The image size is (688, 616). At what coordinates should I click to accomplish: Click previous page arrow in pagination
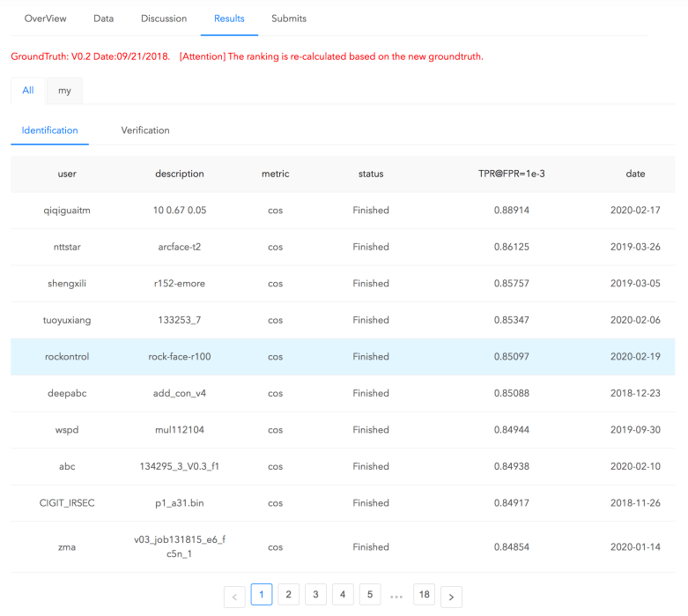point(234,597)
